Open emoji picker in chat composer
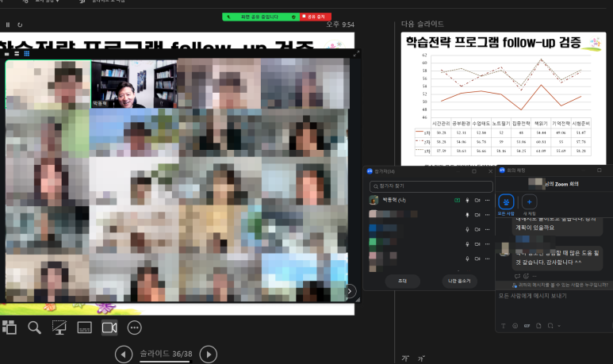613x364 pixels. 515,326
